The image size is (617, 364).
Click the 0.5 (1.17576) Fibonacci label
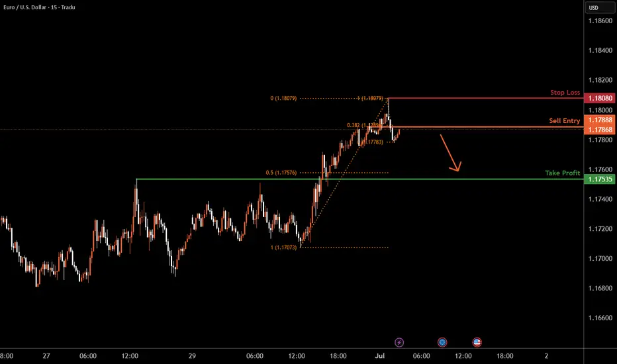(x=281, y=173)
